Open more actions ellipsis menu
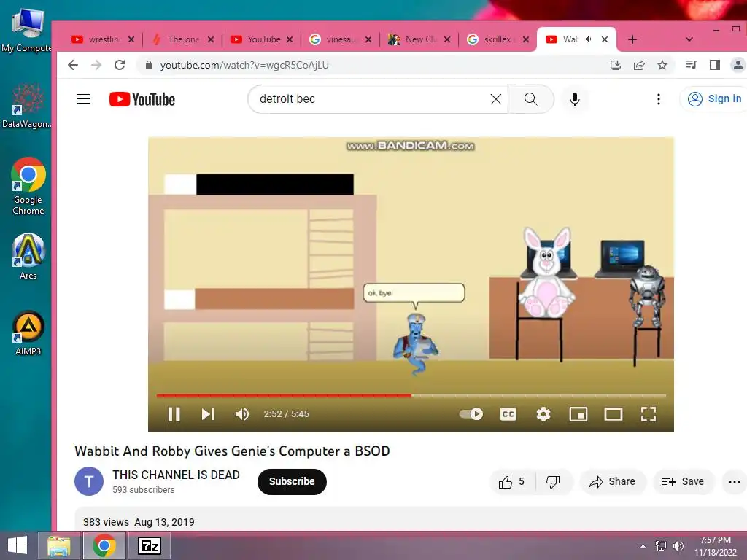This screenshot has width=747, height=560. [734, 482]
